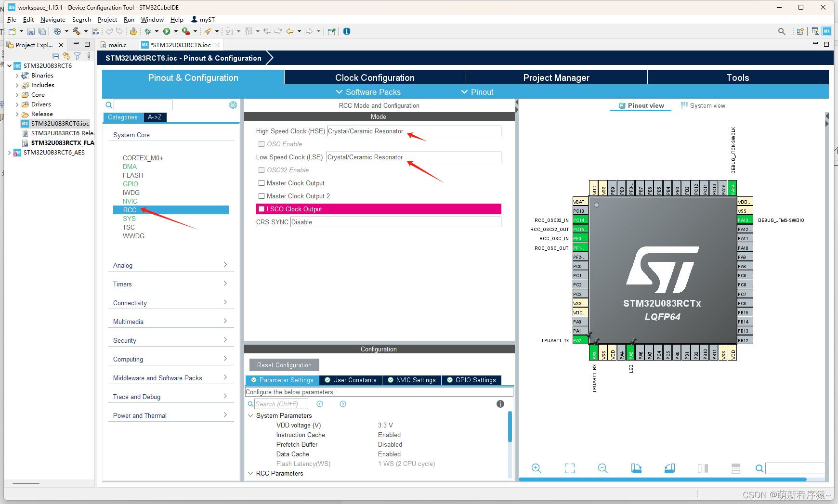Zoom in on the pinout view
The width and height of the screenshot is (838, 504).
[x=536, y=468]
